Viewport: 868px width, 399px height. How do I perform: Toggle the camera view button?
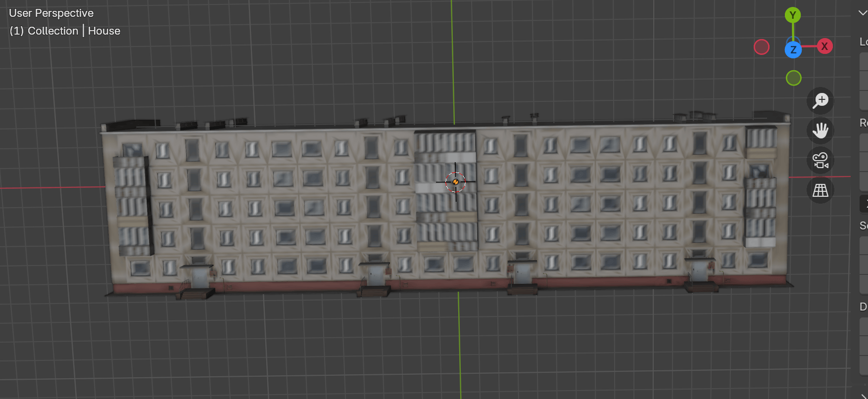pyautogui.click(x=820, y=161)
